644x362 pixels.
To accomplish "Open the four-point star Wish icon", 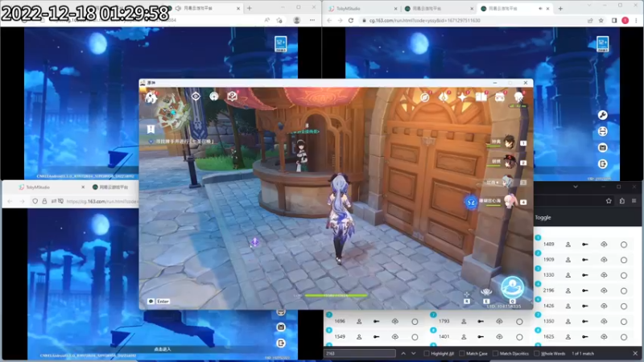I will click(462, 97).
